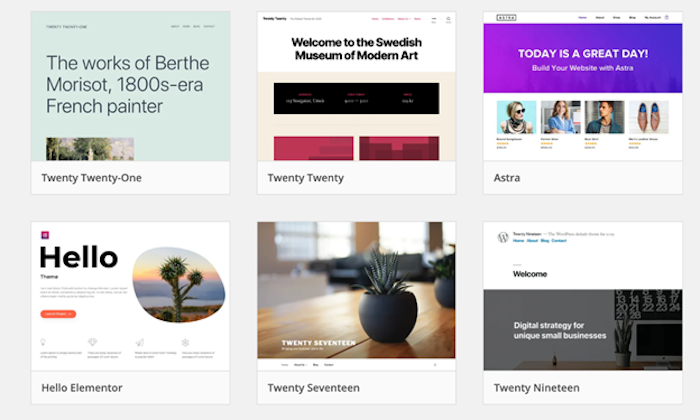This screenshot has width=700, height=420.
Task: Click the woman with sunglasses product image
Action: 517,117
